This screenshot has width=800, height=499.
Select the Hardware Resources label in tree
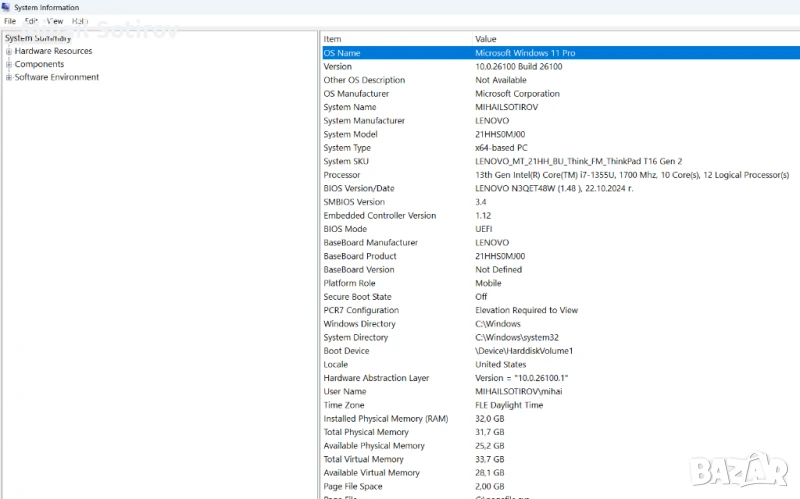point(53,51)
